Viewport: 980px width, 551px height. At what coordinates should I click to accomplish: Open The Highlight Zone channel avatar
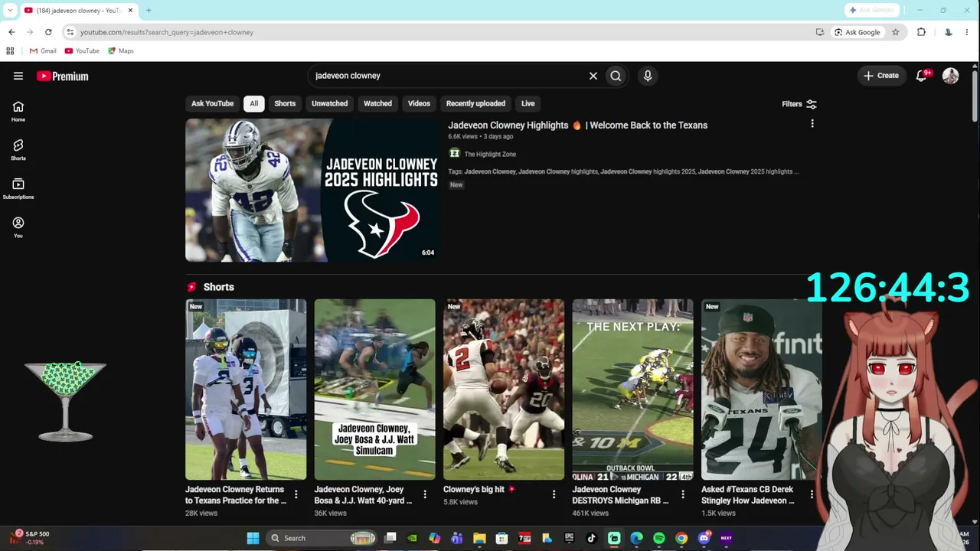click(x=454, y=154)
